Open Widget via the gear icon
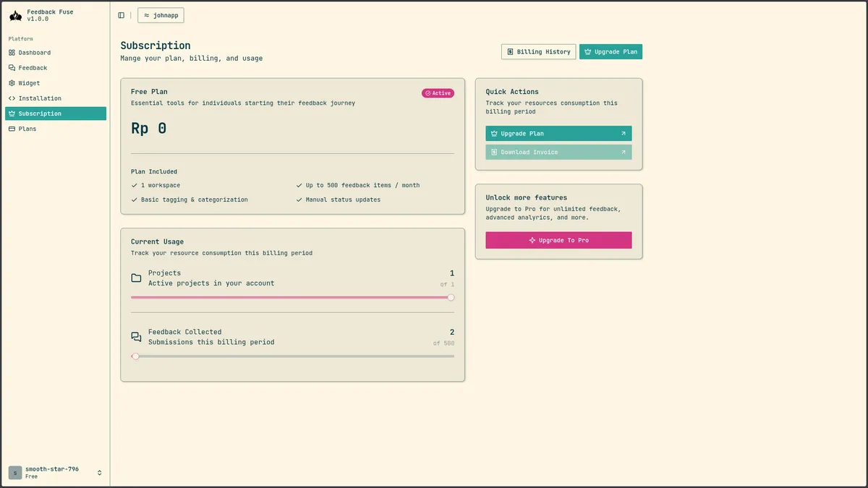868x488 pixels. pos(12,82)
